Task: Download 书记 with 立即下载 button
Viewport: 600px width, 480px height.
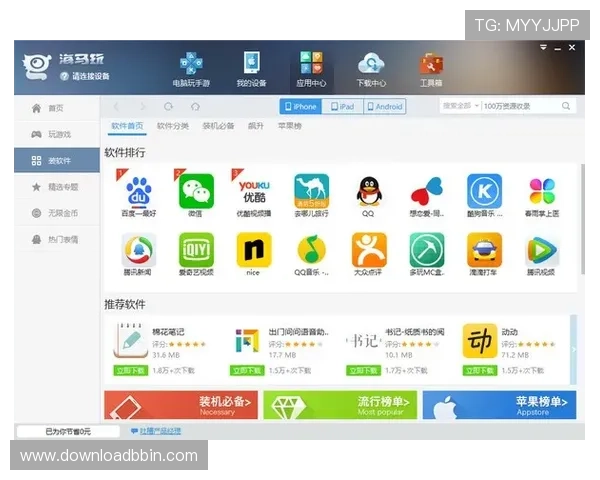Action: point(364,371)
